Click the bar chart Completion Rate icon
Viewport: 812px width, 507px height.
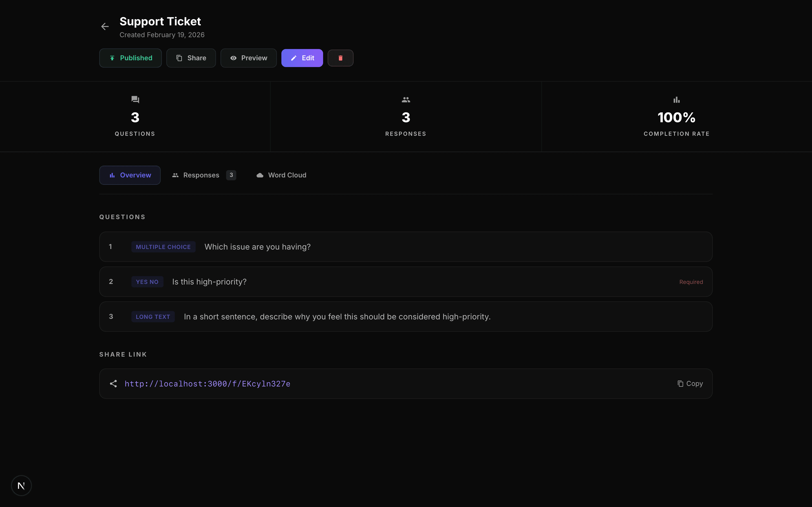click(x=676, y=100)
